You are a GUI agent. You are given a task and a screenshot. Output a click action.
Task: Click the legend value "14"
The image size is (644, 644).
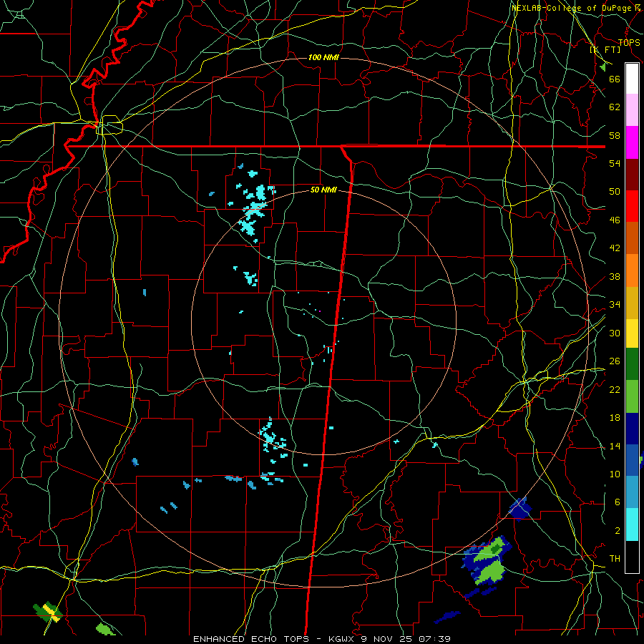coord(615,446)
